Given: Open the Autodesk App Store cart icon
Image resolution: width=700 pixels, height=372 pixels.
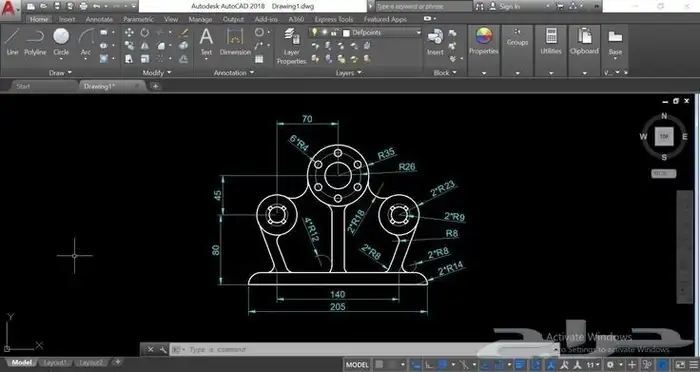Looking at the screenshot, I should (560, 6).
